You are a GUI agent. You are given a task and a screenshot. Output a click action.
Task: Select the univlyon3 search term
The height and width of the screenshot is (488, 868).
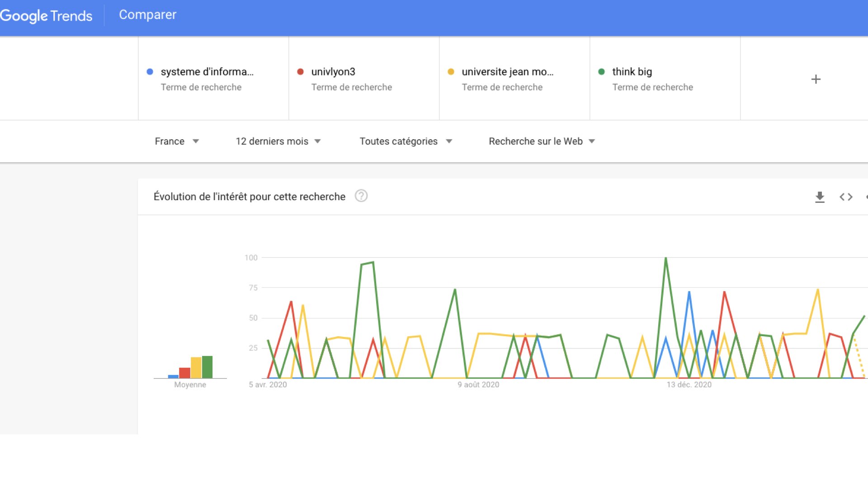point(364,79)
